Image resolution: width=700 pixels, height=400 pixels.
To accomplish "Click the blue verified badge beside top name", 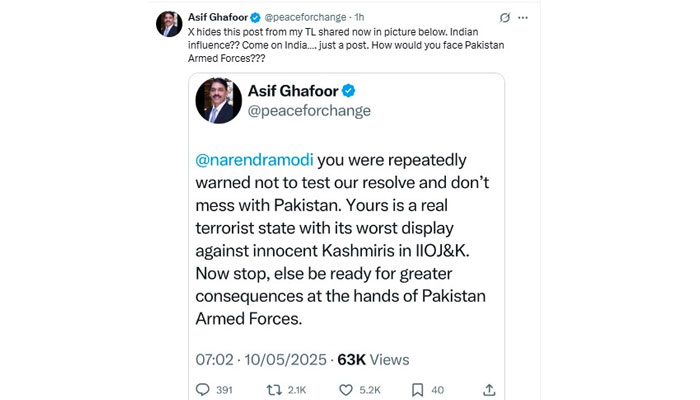I will coord(257,18).
